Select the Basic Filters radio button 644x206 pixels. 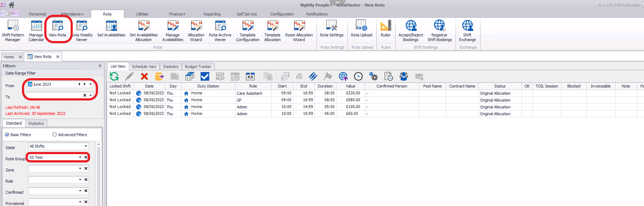[x=7, y=135]
